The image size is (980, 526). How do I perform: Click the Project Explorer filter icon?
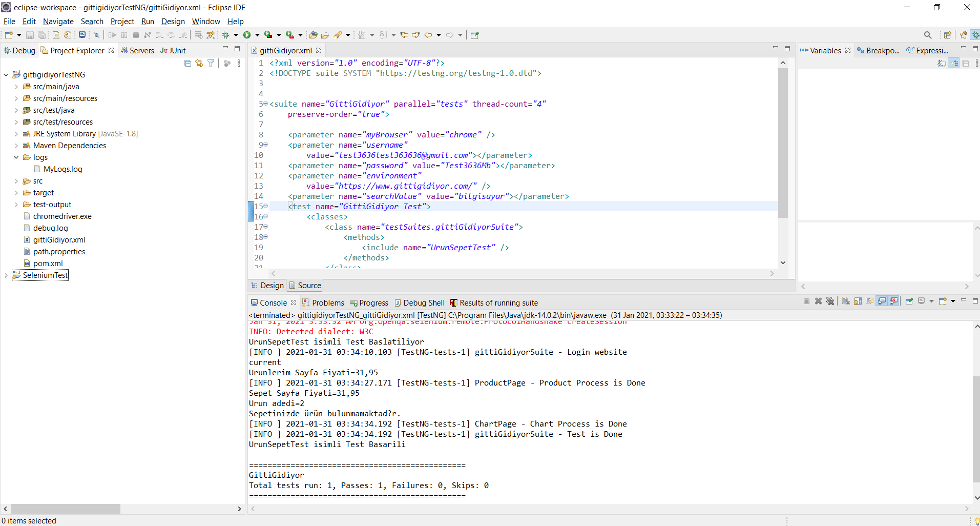tap(211, 63)
